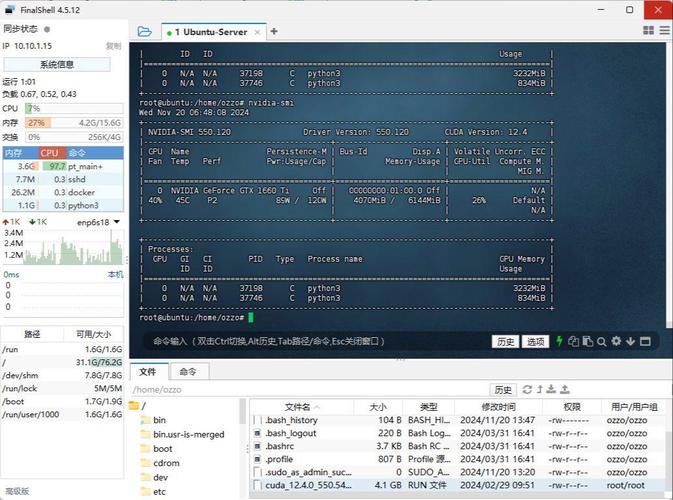Click the 系统信息 button
The image size is (673, 500).
point(57,64)
